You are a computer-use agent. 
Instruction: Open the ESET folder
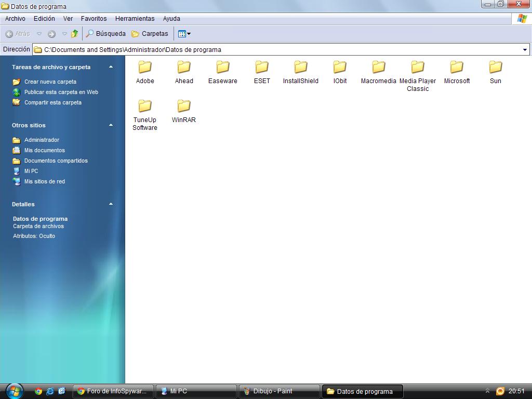262,72
